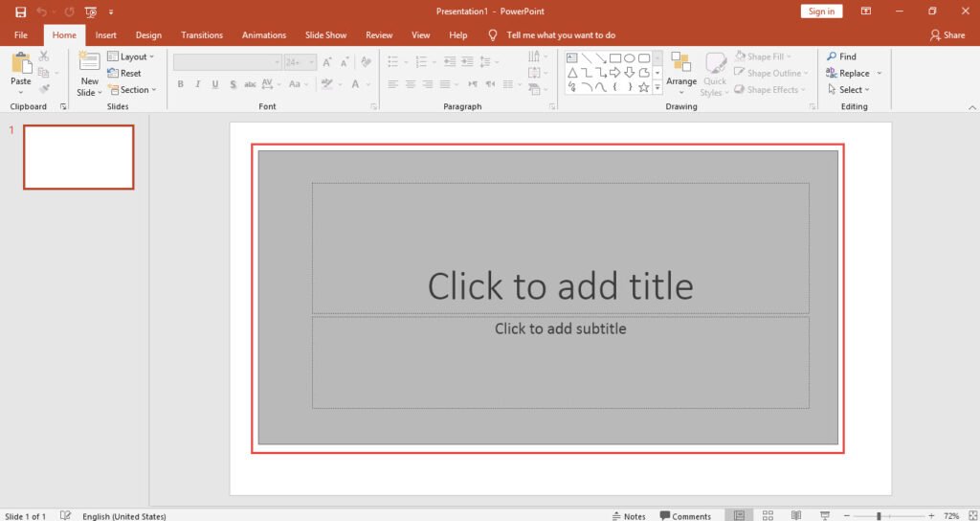
Task: Click the Share button
Action: [947, 35]
